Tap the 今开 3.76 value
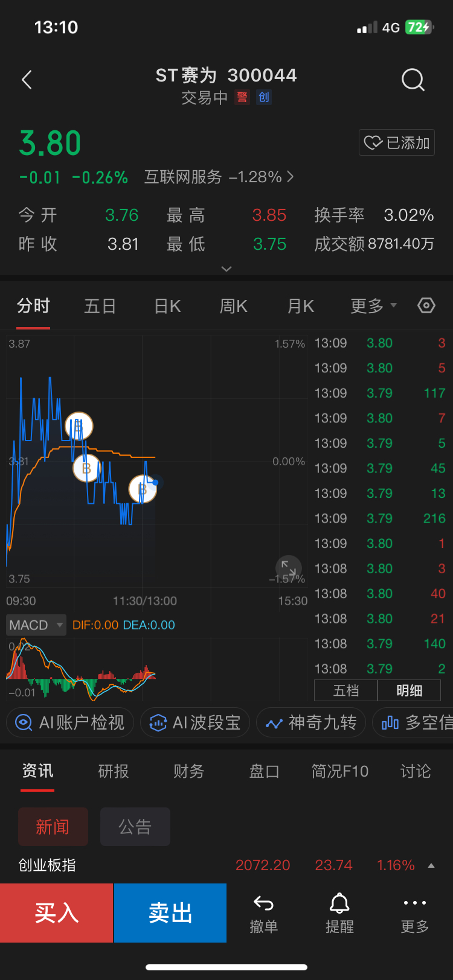 [x=122, y=215]
